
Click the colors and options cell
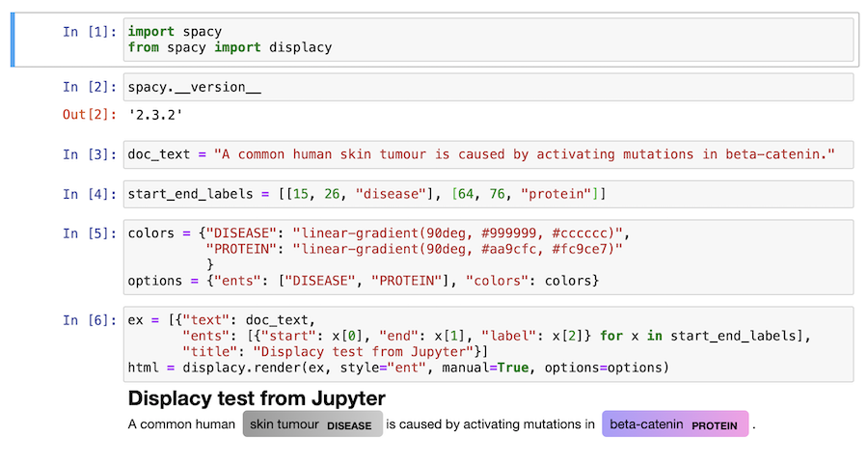[x=488, y=257]
